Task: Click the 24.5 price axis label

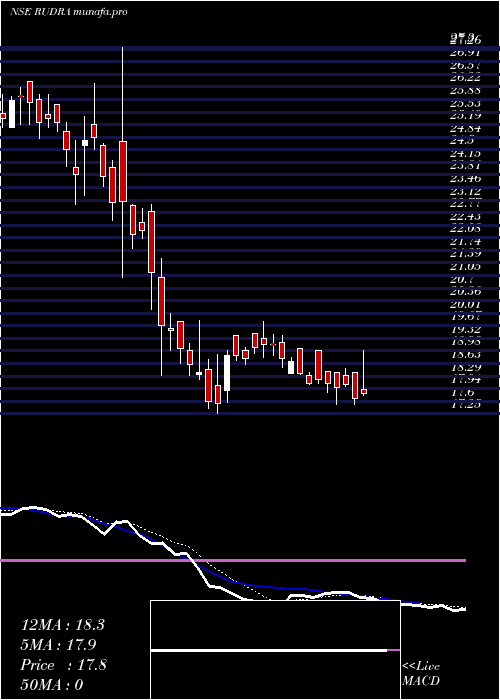Action: tap(462, 141)
